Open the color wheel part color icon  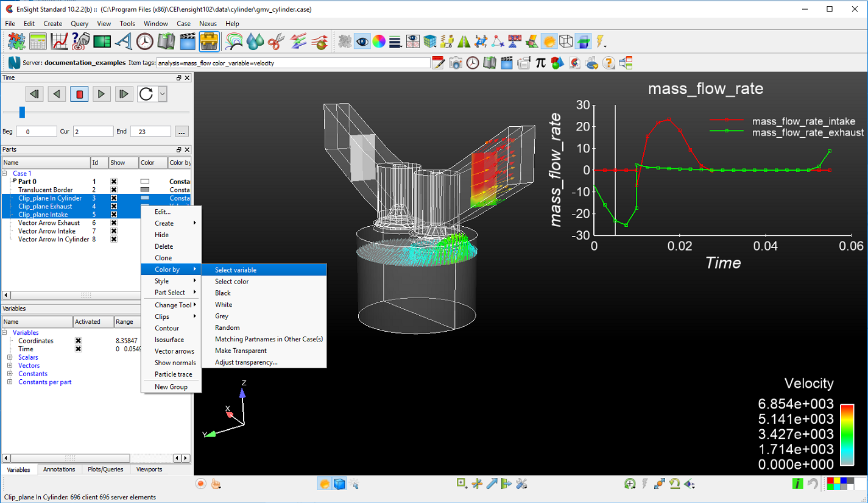tap(379, 41)
